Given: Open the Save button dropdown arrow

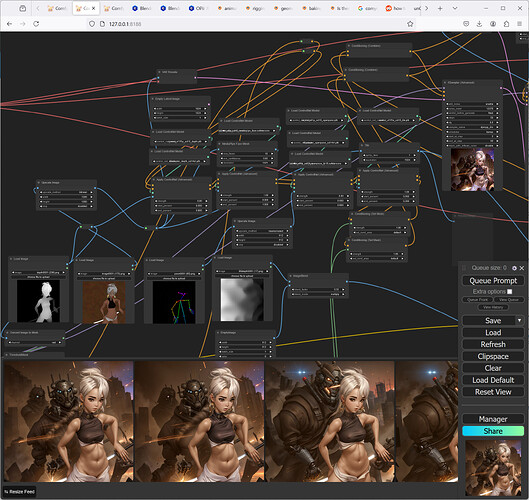Looking at the screenshot, I should tap(520, 321).
